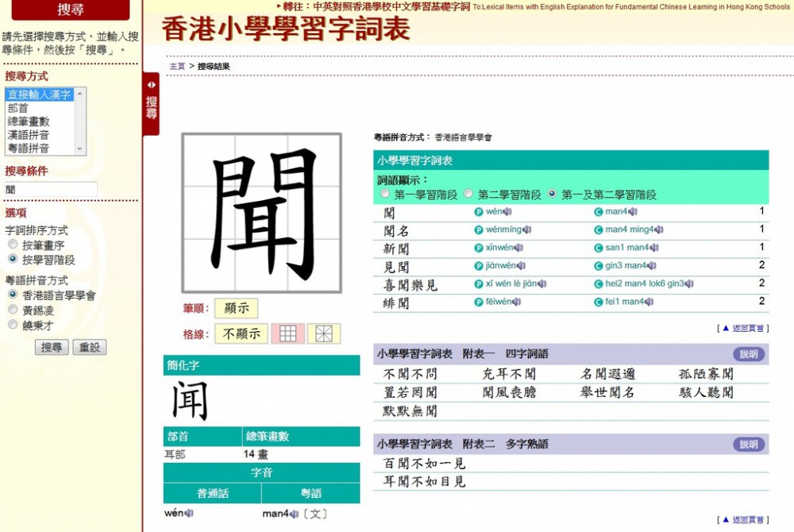794x532 pixels.
Task: Play Putonghua audio for wénmíng
Action: tap(526, 230)
